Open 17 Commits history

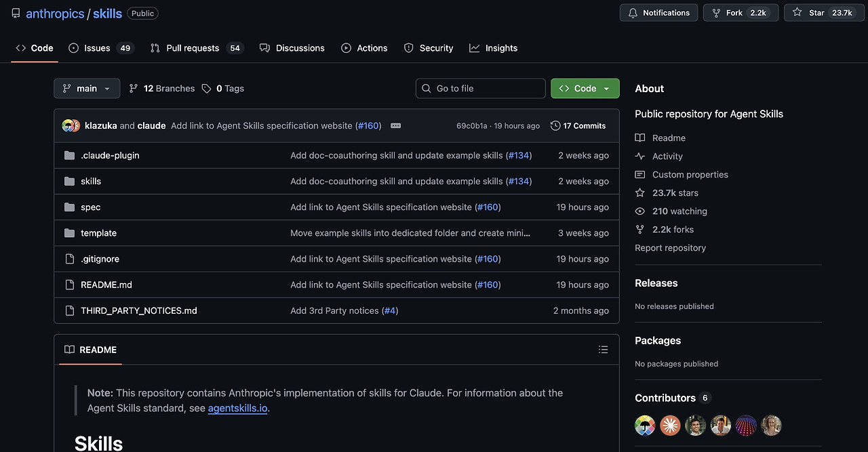coord(578,126)
